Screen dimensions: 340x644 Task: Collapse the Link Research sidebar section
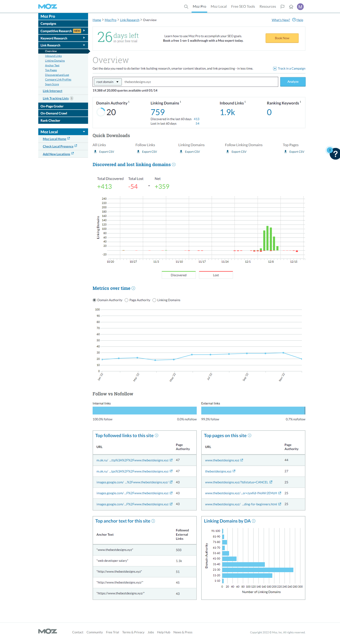click(84, 45)
